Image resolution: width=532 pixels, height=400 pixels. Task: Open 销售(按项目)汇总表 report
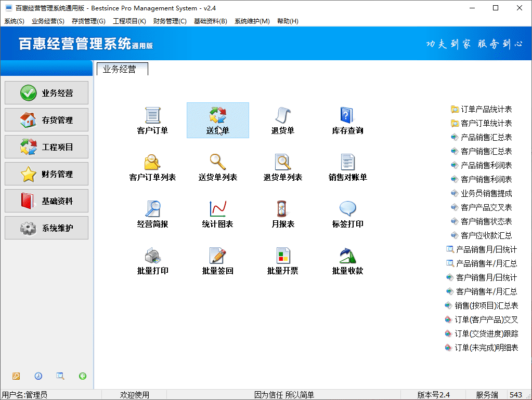pyautogui.click(x=481, y=306)
